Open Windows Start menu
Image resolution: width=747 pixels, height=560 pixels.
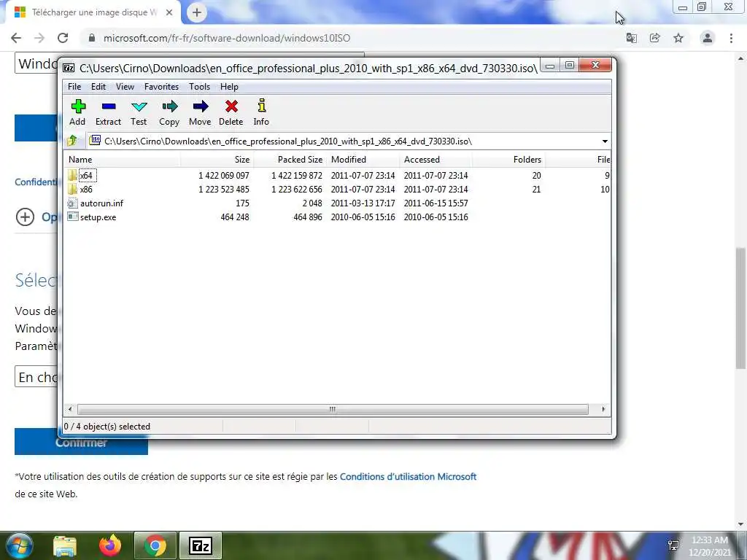pyautogui.click(x=19, y=545)
